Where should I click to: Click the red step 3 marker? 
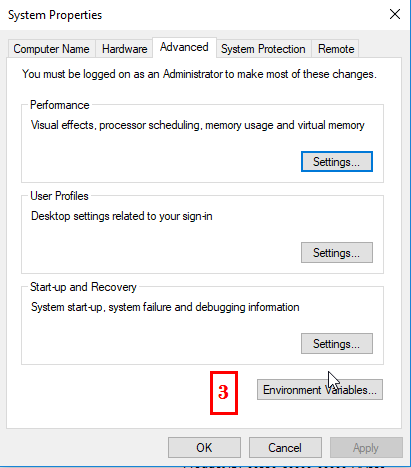click(x=224, y=393)
